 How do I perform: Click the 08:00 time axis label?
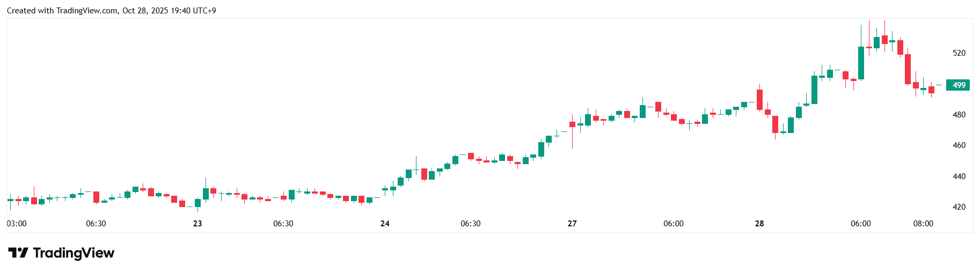click(x=923, y=224)
